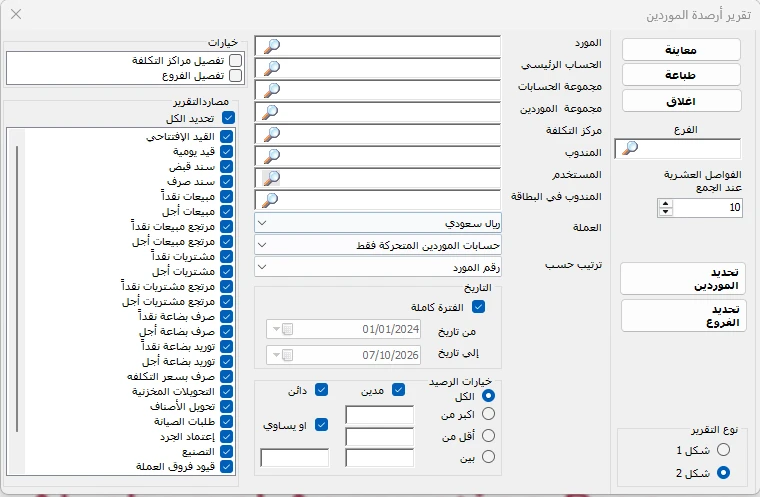Screen dimensions: 760x497
Task: Toggle تحديد الكل checkbox
Action: 228,118
